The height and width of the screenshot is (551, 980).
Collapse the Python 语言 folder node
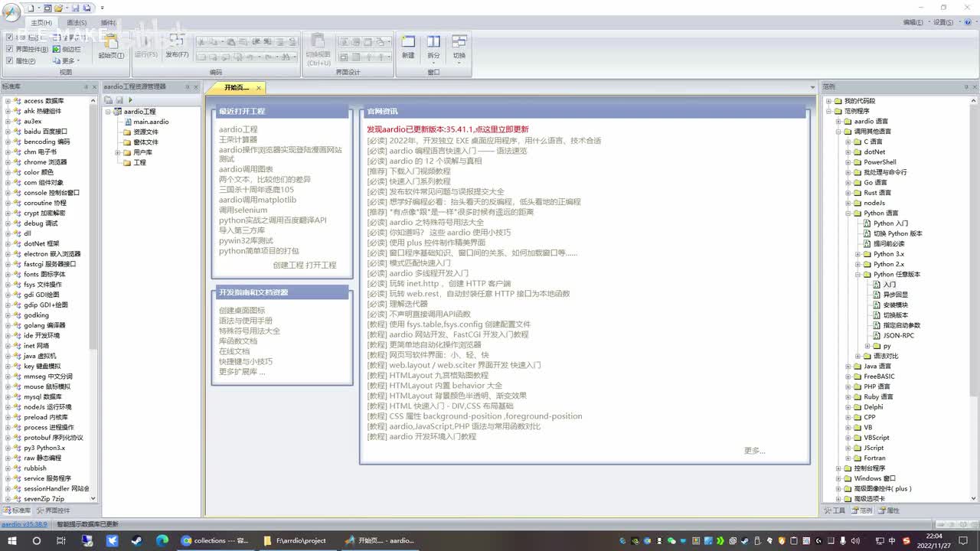[848, 214]
